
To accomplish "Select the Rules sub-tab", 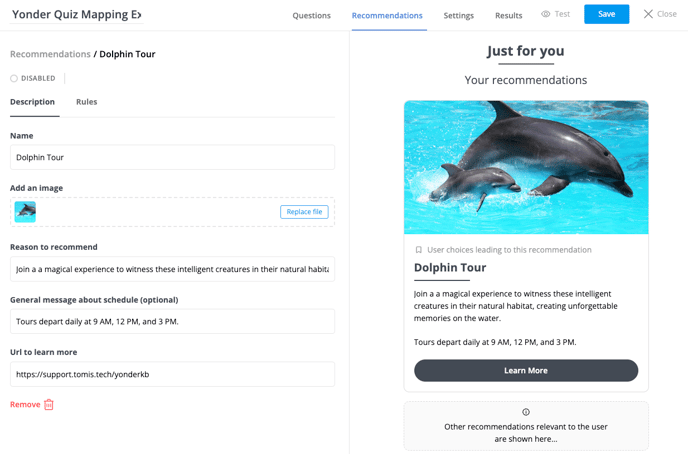I will (x=86, y=102).
